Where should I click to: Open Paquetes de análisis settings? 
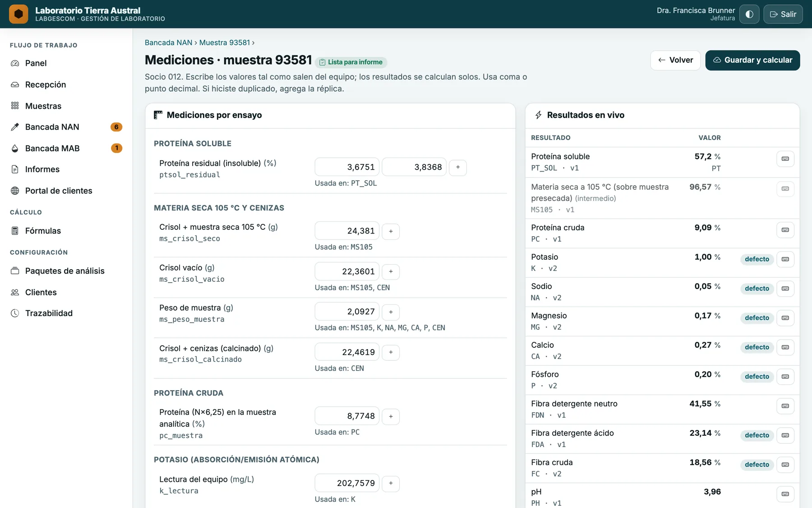(66, 271)
